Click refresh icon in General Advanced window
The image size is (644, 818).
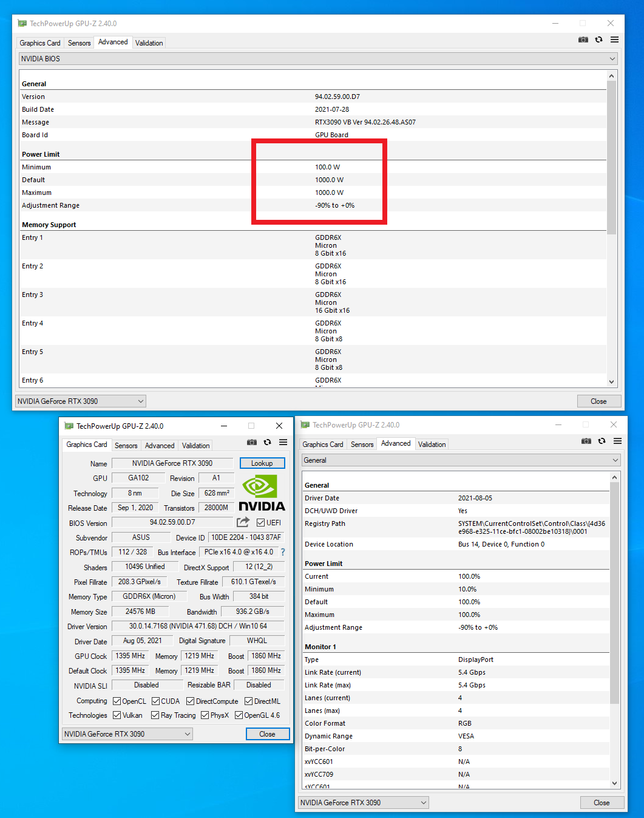(x=602, y=441)
